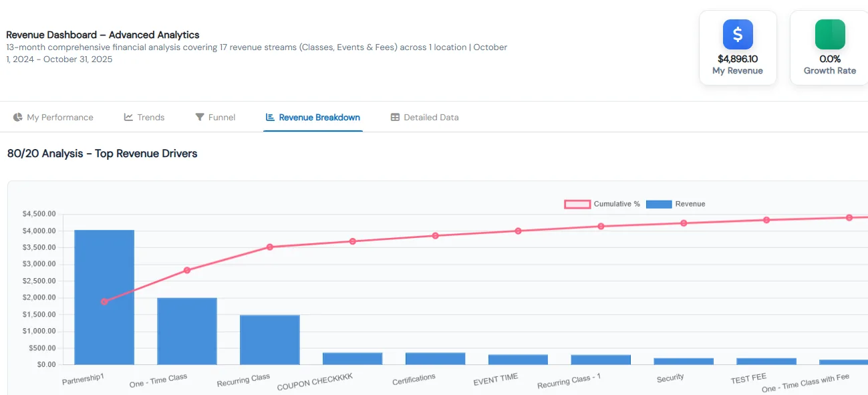Screen dimensions: 868x395
Task: Click the Partnership1 revenue bar
Action: 104,297
